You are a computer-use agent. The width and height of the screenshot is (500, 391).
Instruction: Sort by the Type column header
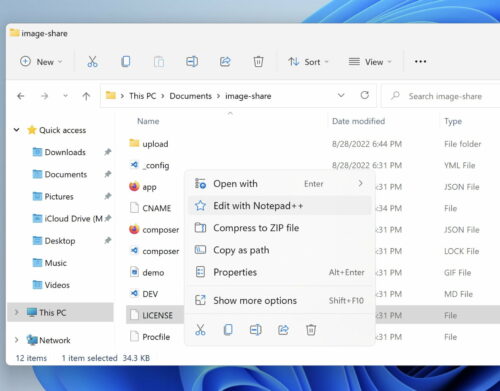[x=453, y=121]
